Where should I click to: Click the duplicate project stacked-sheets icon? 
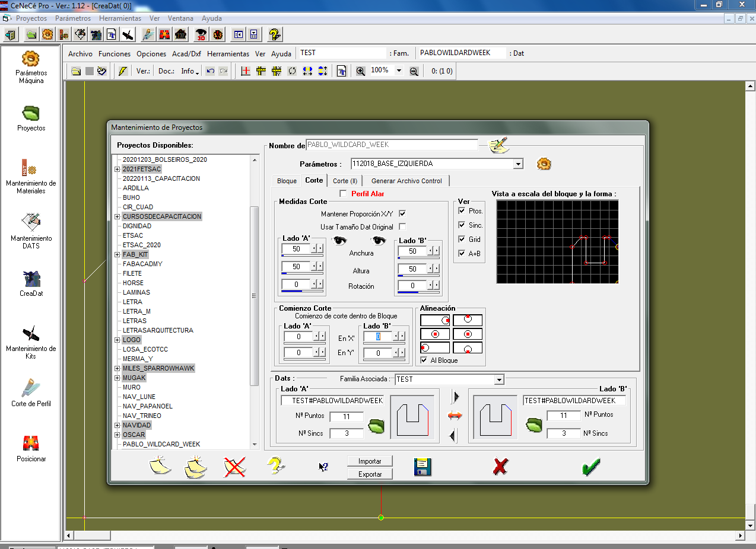coord(196,467)
